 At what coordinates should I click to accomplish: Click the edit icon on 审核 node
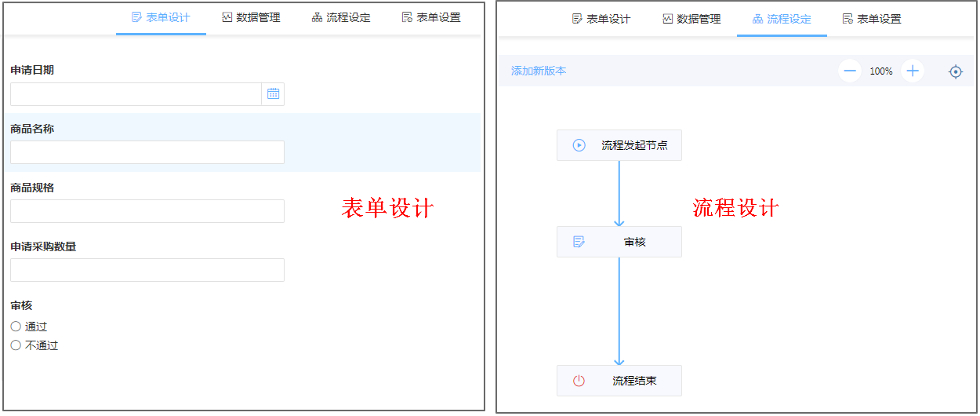[579, 242]
